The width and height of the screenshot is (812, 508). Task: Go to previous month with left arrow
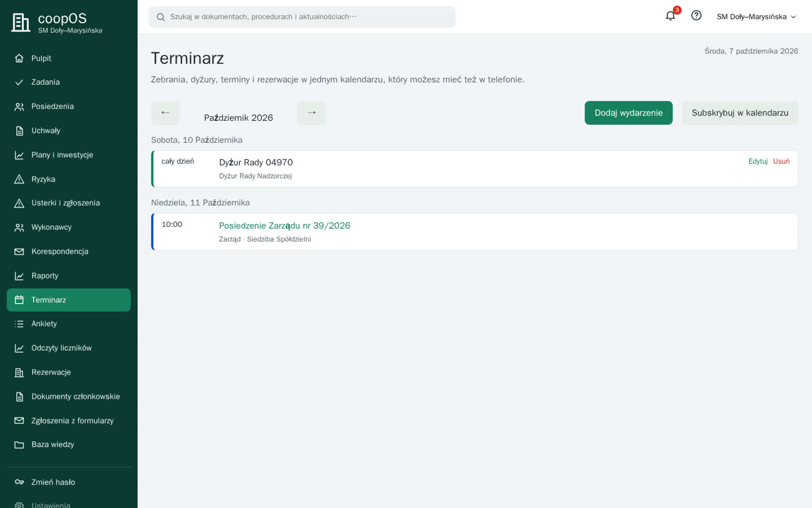165,113
